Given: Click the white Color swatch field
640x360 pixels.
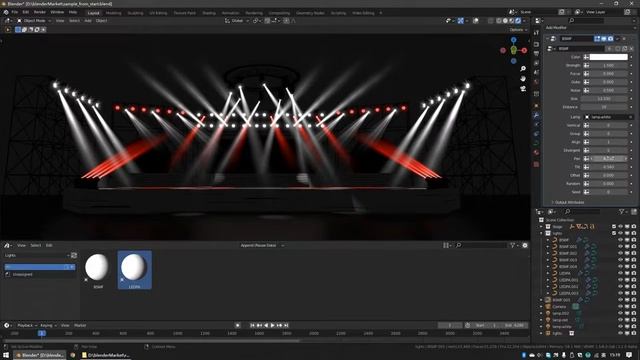Looking at the screenshot, I should tap(609, 57).
